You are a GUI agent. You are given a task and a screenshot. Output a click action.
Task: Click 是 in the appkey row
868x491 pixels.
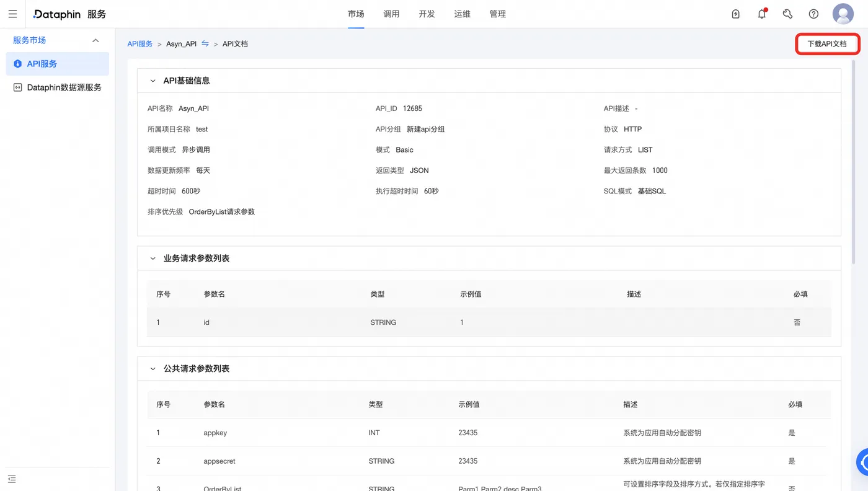pos(792,433)
